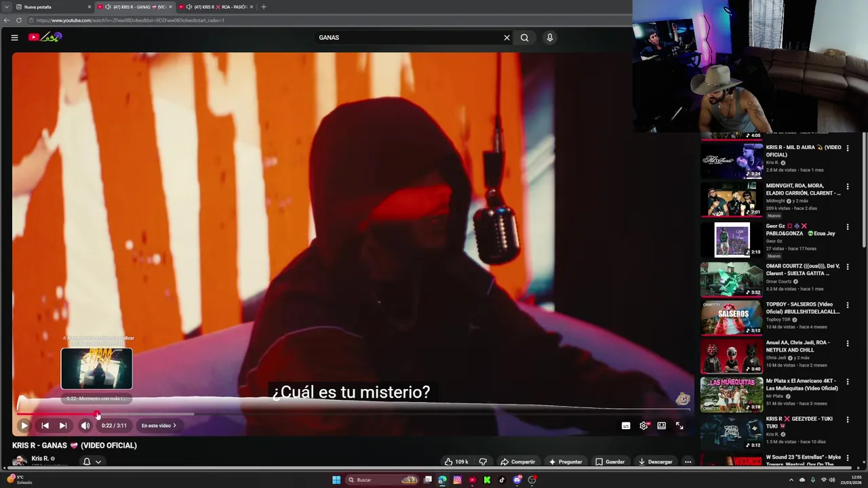
Task: Open more actions ellipsis below video
Action: pyautogui.click(x=688, y=462)
